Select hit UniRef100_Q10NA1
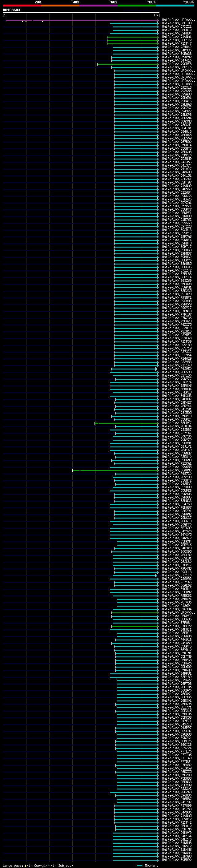This screenshot has height=868, width=197. pos(177,37)
